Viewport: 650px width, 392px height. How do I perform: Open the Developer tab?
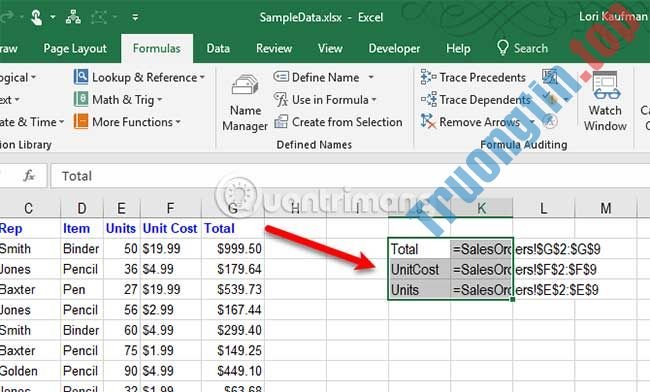tap(394, 48)
